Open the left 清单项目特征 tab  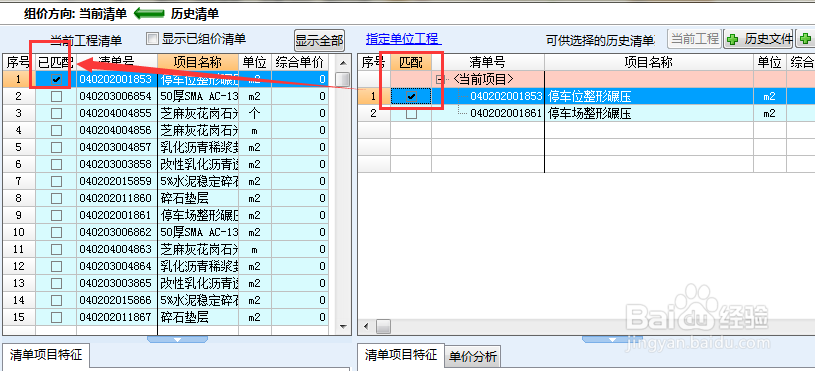coord(46,356)
